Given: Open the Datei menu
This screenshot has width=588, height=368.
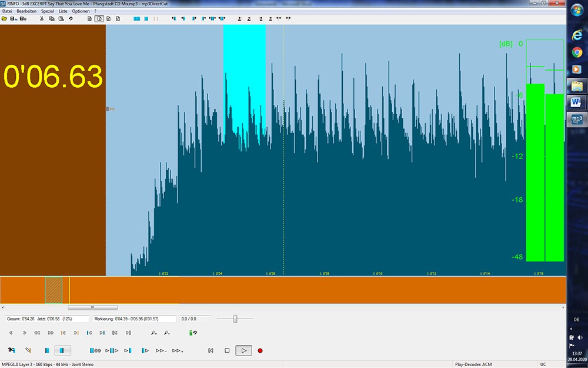Looking at the screenshot, I should (x=7, y=11).
